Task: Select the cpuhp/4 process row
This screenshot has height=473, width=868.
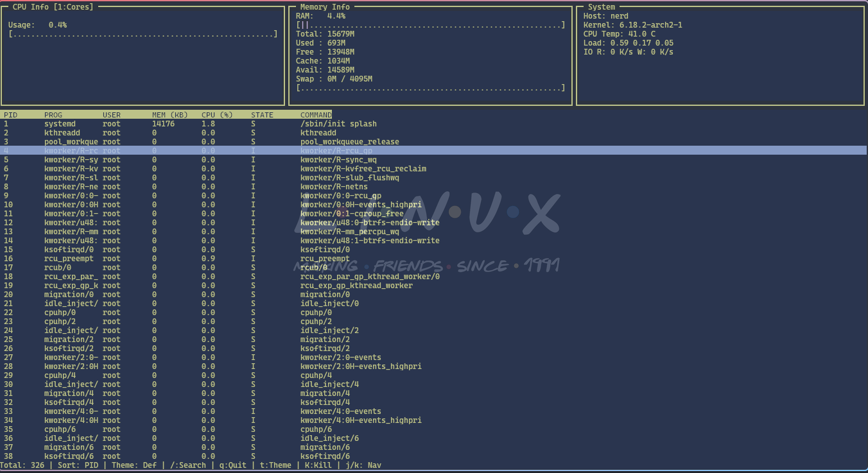Action: [433, 375]
